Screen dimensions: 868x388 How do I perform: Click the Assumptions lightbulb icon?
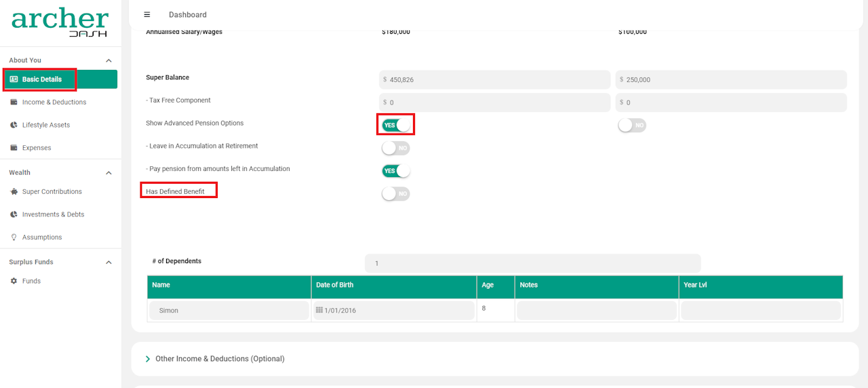[x=14, y=237]
